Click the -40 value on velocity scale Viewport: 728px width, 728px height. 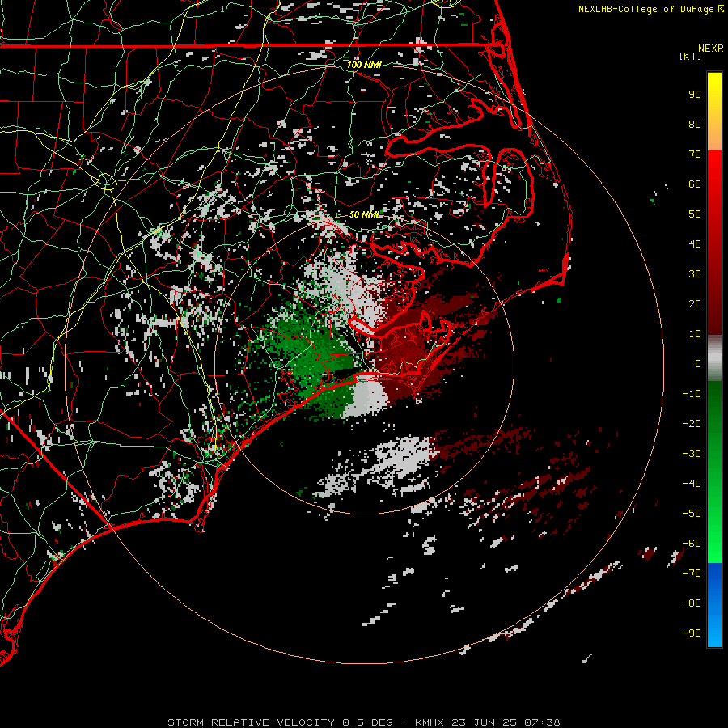692,484
